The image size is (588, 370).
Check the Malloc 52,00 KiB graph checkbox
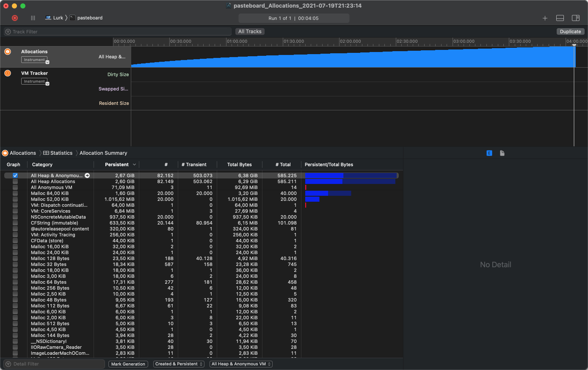(15, 199)
